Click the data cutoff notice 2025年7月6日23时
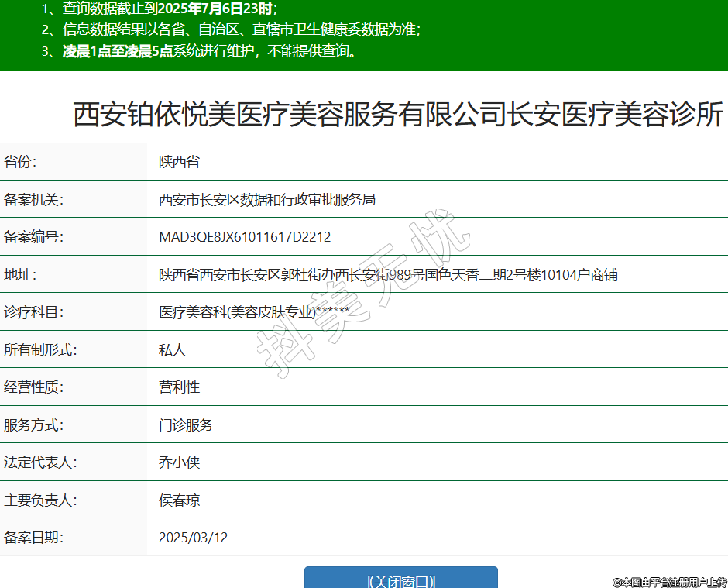 point(215,9)
